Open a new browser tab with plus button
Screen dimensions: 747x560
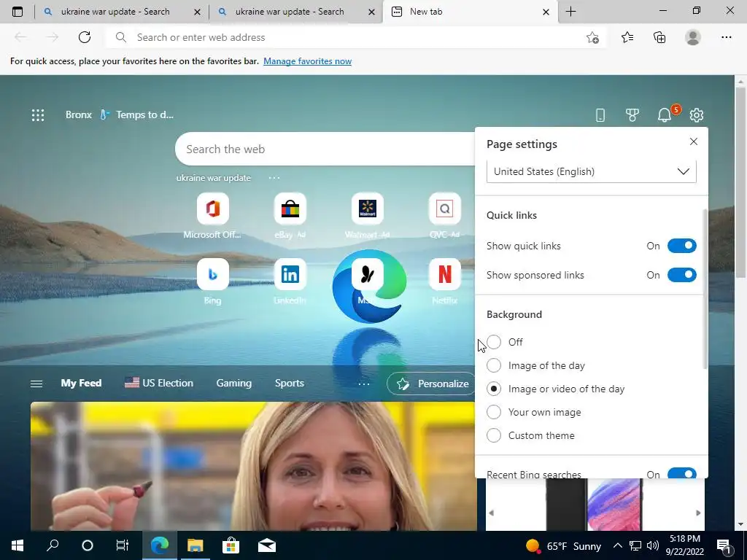pos(570,12)
